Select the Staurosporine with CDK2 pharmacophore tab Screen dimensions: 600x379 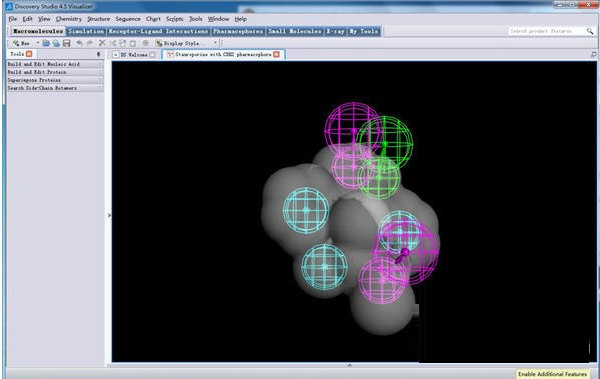223,55
